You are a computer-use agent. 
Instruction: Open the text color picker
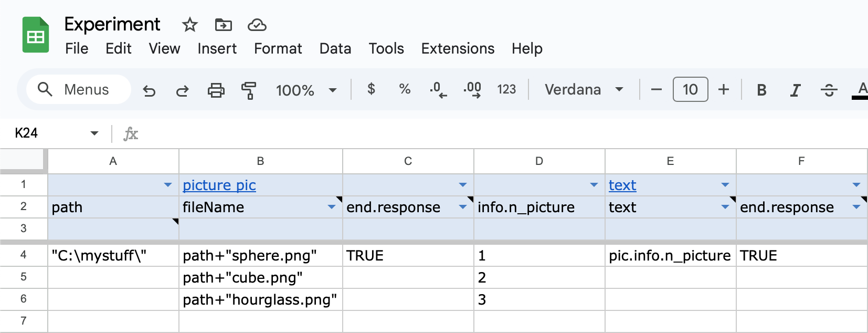coord(861,90)
